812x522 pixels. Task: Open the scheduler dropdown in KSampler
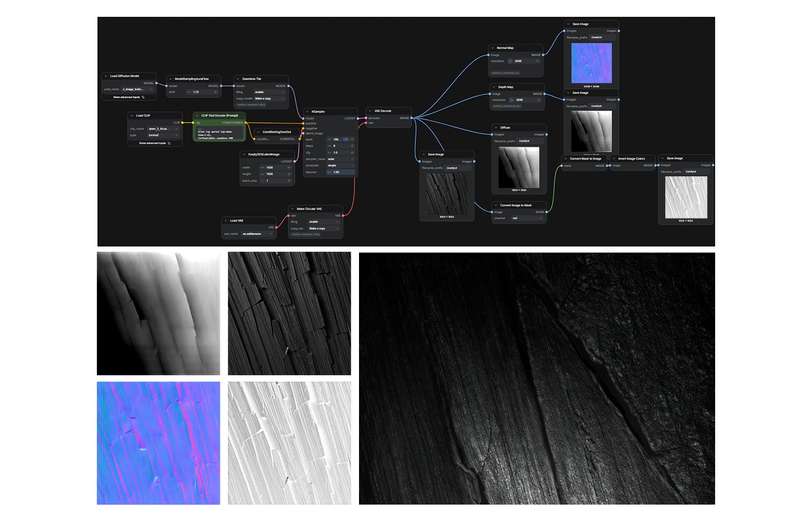click(x=340, y=165)
